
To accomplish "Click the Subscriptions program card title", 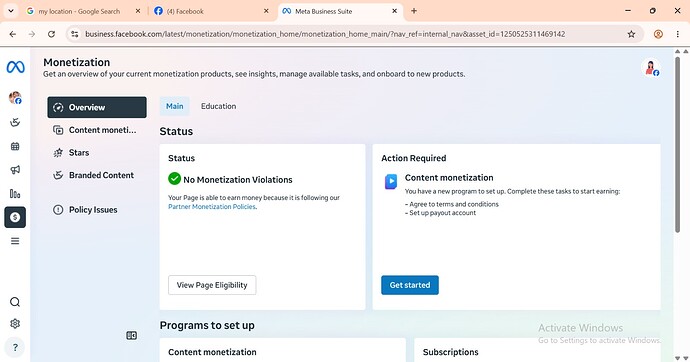I will (x=451, y=352).
